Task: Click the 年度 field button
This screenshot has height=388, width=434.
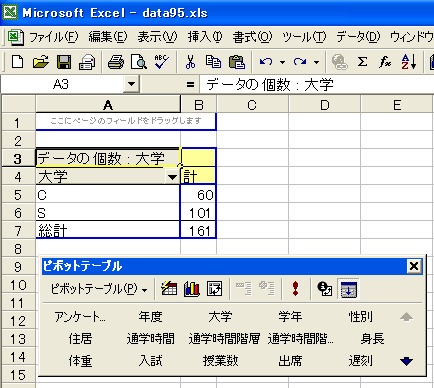Action: click(150, 317)
